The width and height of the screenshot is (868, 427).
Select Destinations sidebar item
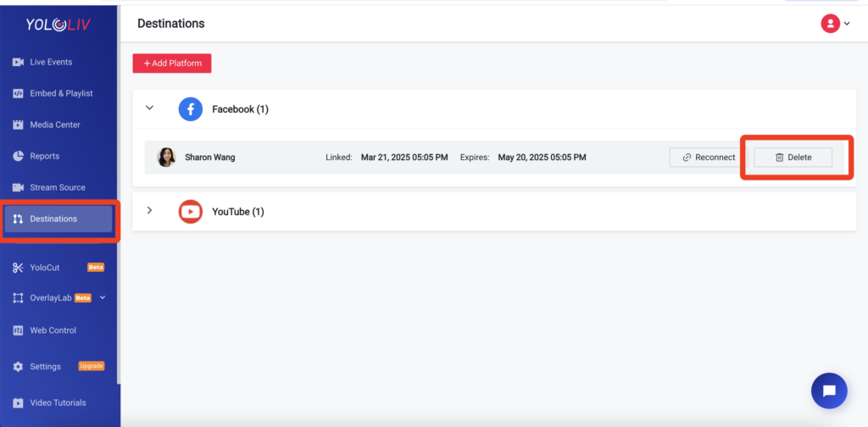tap(58, 219)
